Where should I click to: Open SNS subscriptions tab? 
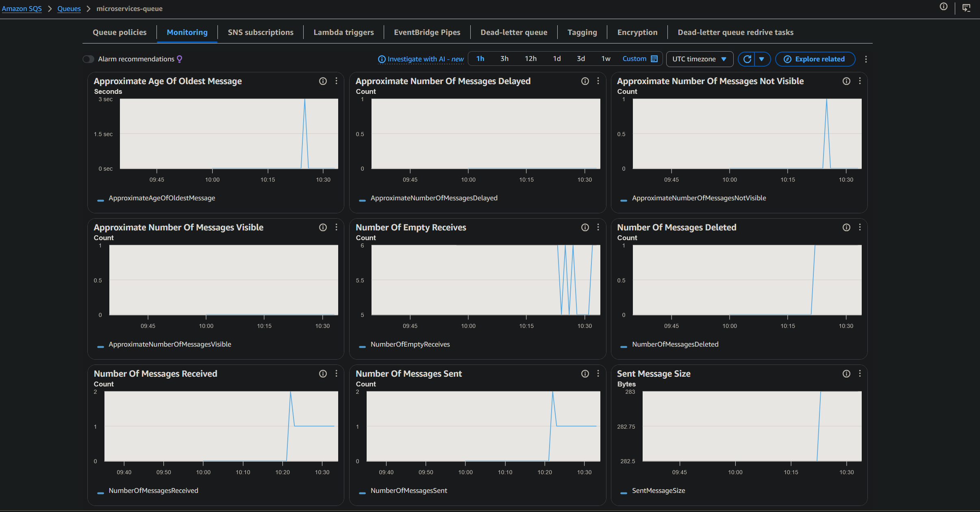pos(261,33)
